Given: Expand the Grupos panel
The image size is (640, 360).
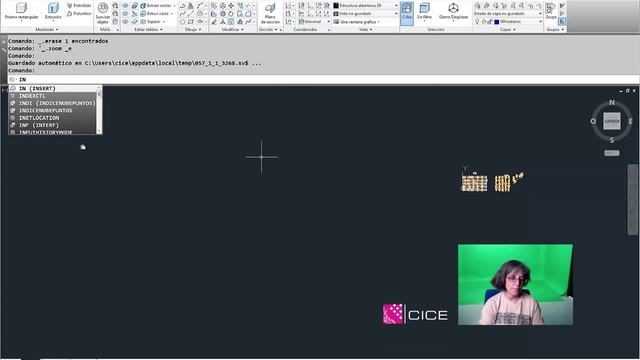Looking at the screenshot, I should pyautogui.click(x=556, y=29).
